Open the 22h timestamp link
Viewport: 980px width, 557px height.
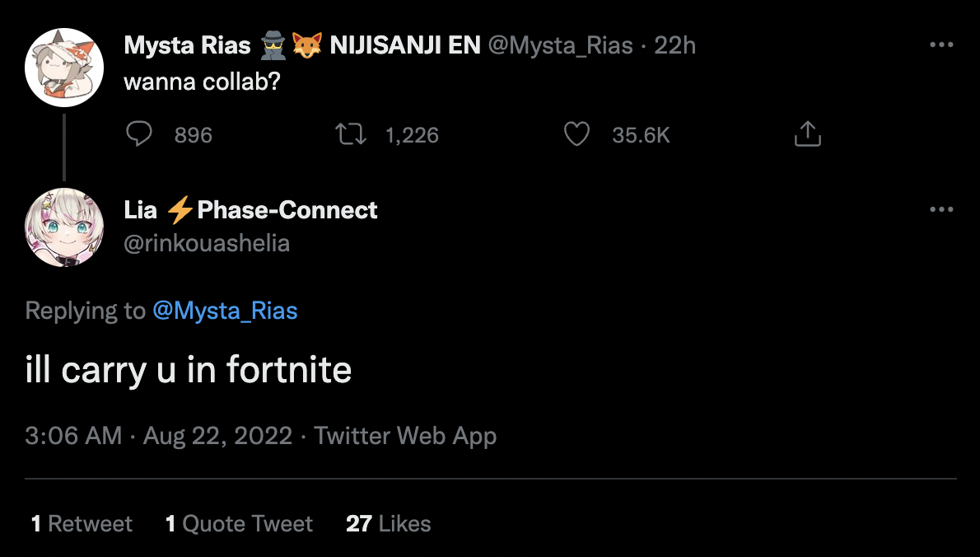[674, 45]
